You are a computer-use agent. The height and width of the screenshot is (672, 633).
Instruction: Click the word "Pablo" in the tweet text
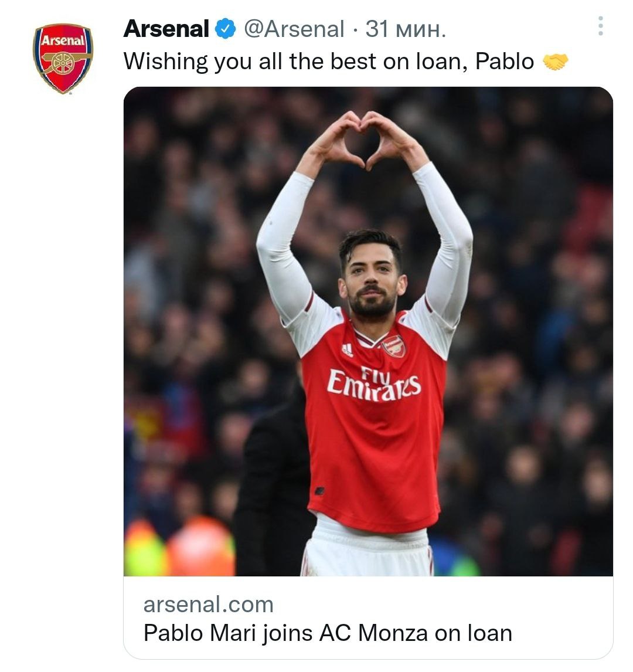pos(505,62)
